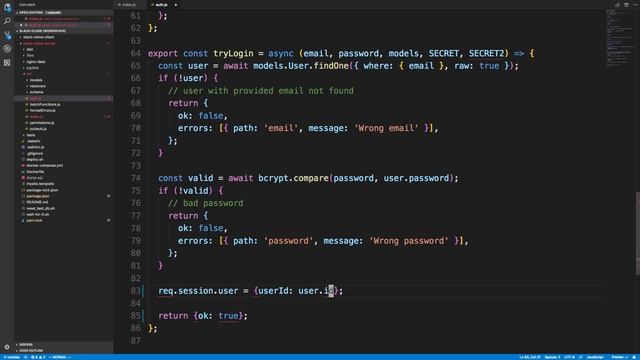Open the Manage gear icon
This screenshot has height=360, width=640.
coord(7,347)
